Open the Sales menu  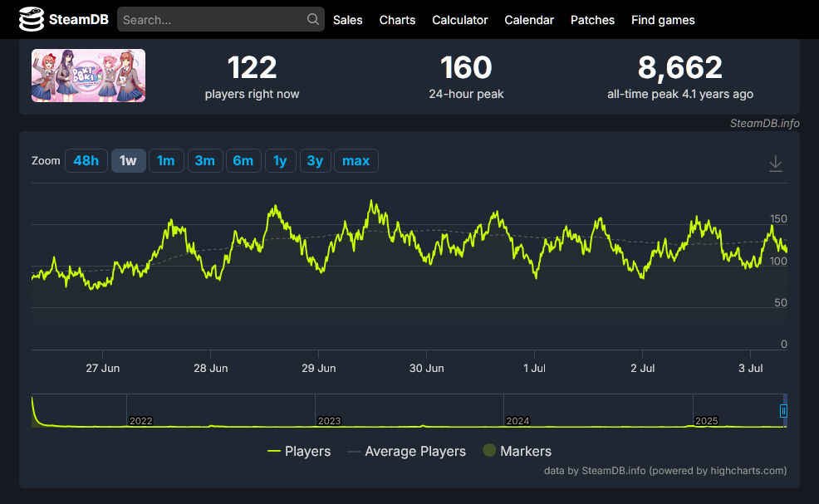[x=348, y=20]
